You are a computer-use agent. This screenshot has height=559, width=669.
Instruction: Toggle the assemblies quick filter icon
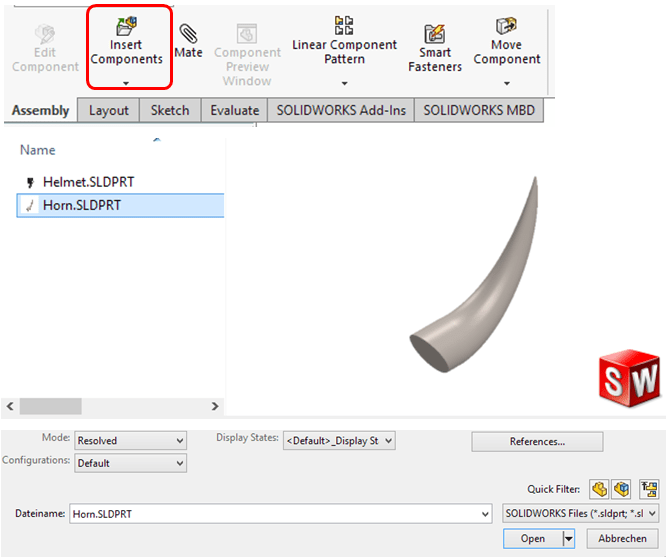click(623, 489)
